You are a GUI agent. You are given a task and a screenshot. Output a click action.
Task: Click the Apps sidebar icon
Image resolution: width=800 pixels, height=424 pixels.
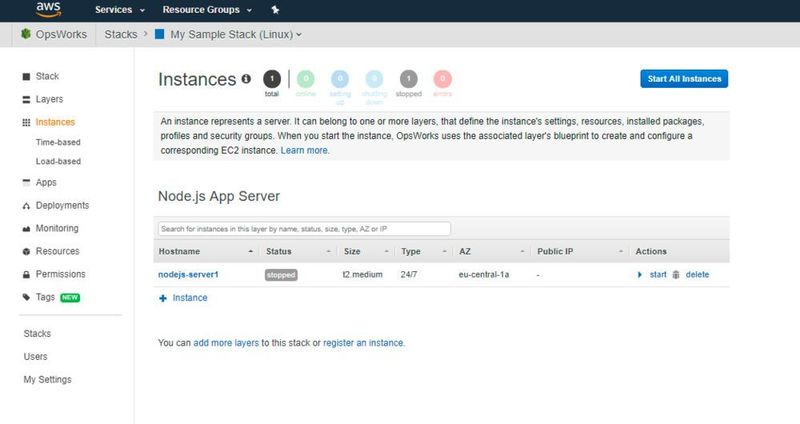point(26,182)
